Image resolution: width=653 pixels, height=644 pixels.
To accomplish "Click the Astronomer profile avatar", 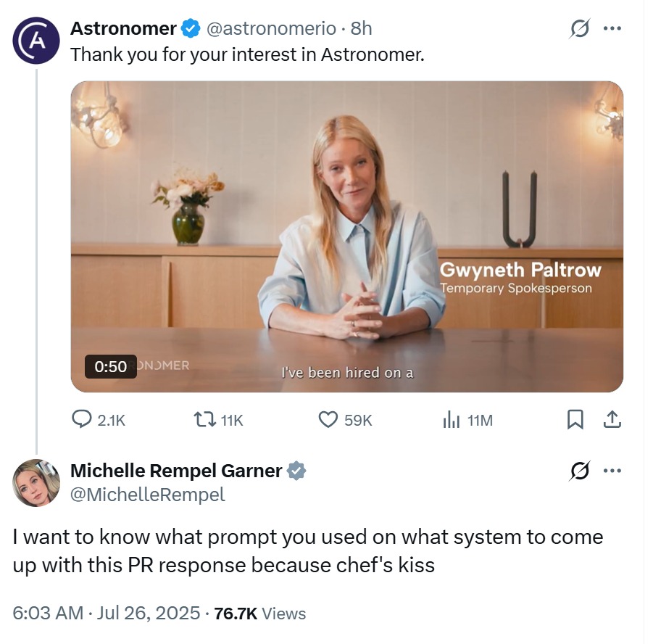I will [36, 41].
